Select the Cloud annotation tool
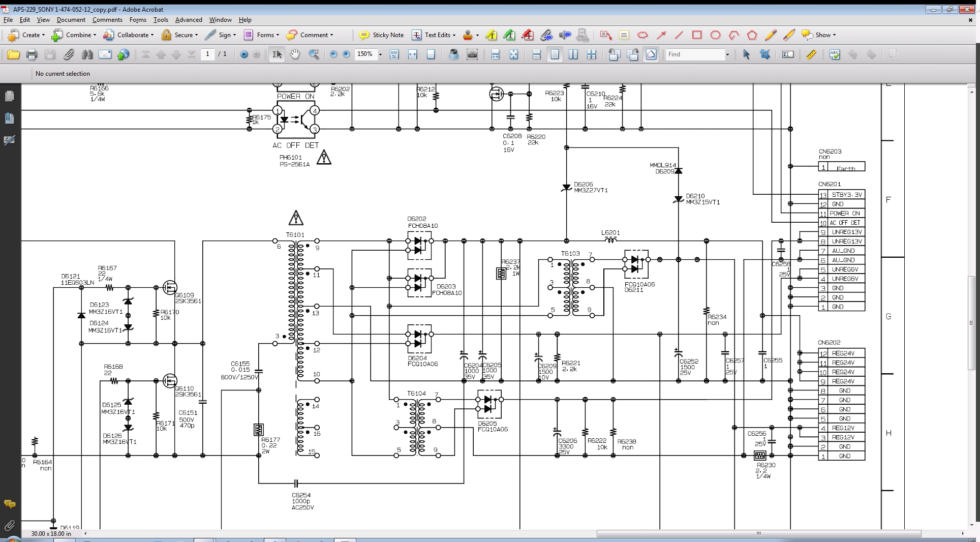980x542 pixels. click(x=642, y=35)
